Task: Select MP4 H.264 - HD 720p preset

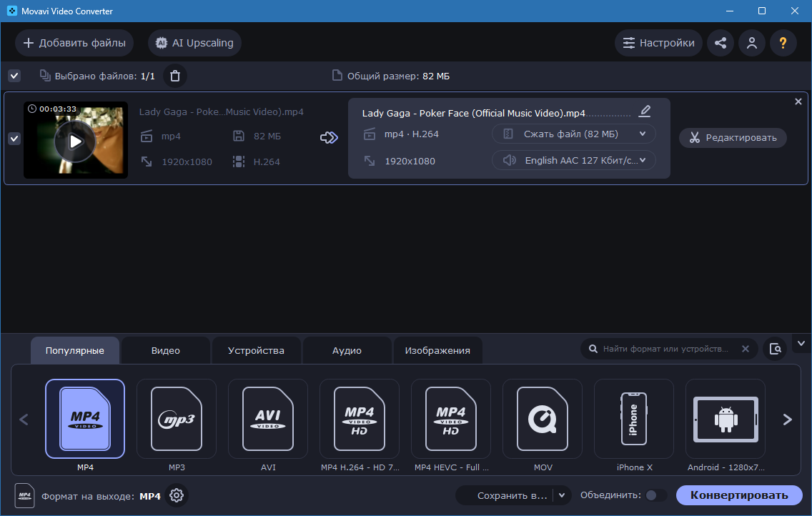Action: [360, 419]
